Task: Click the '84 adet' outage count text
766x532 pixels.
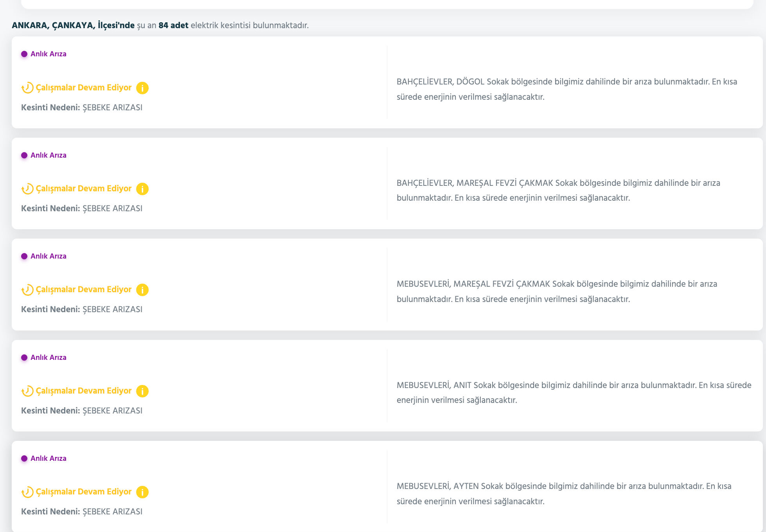Action: [173, 25]
